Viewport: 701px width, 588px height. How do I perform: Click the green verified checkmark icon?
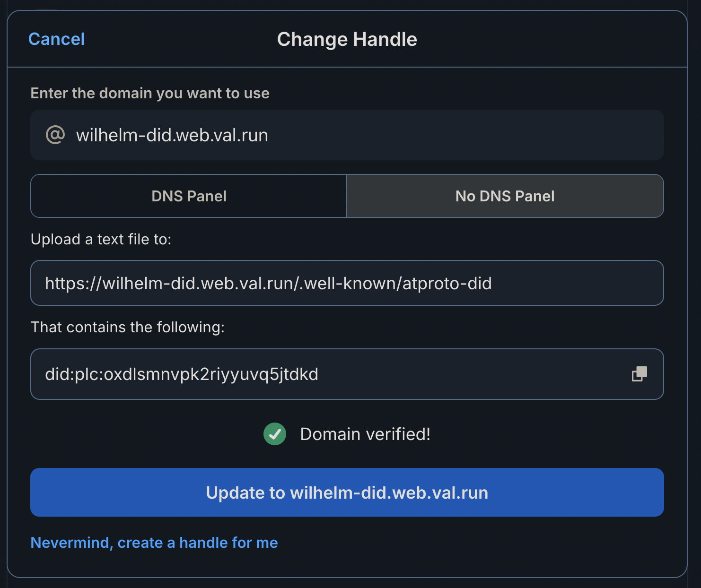[x=275, y=434]
